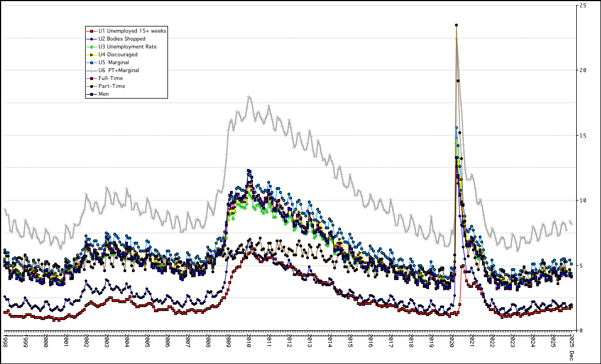Viewport: 601px width, 364px height.
Task: Click the 2025 Dec label on x-axis
Action: point(571,346)
